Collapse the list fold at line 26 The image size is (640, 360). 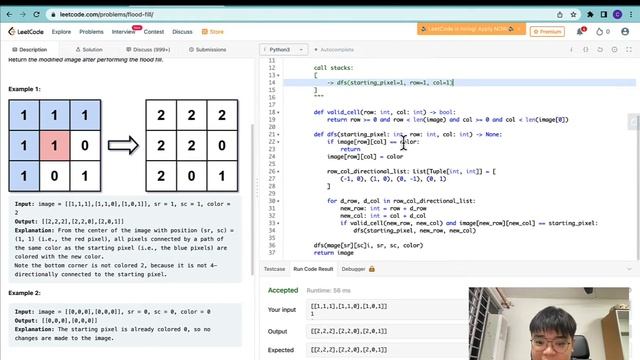278,171
